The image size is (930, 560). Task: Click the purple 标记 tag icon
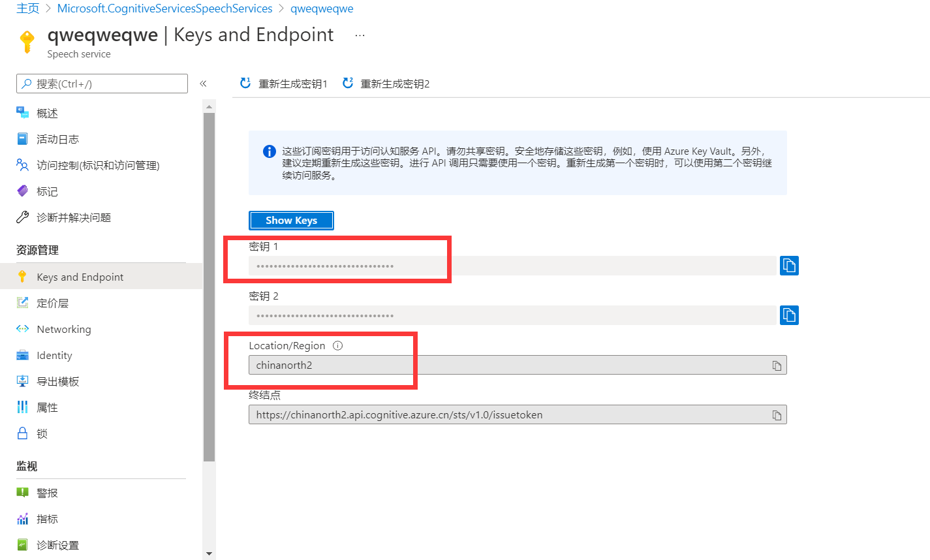(22, 191)
